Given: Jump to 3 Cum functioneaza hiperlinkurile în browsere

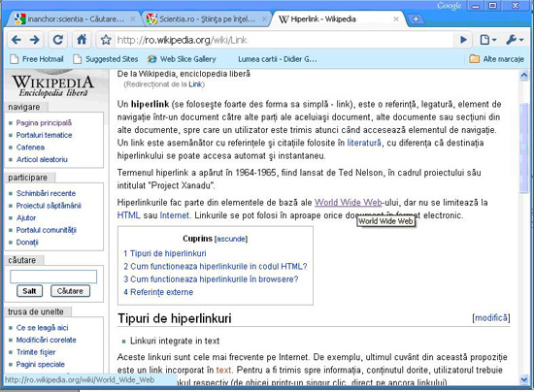Looking at the screenshot, I should (211, 279).
